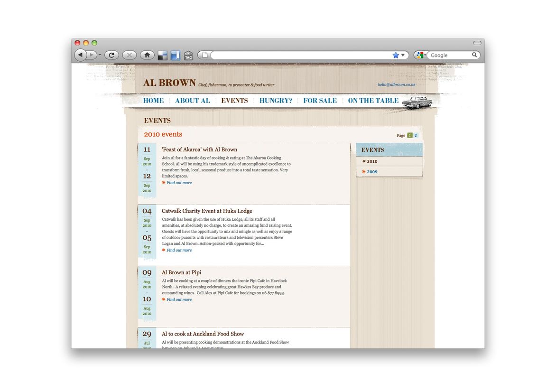Image resolution: width=556 pixels, height=392 pixels.
Task: Open the FOR SALE navigation tab
Action: (x=320, y=101)
